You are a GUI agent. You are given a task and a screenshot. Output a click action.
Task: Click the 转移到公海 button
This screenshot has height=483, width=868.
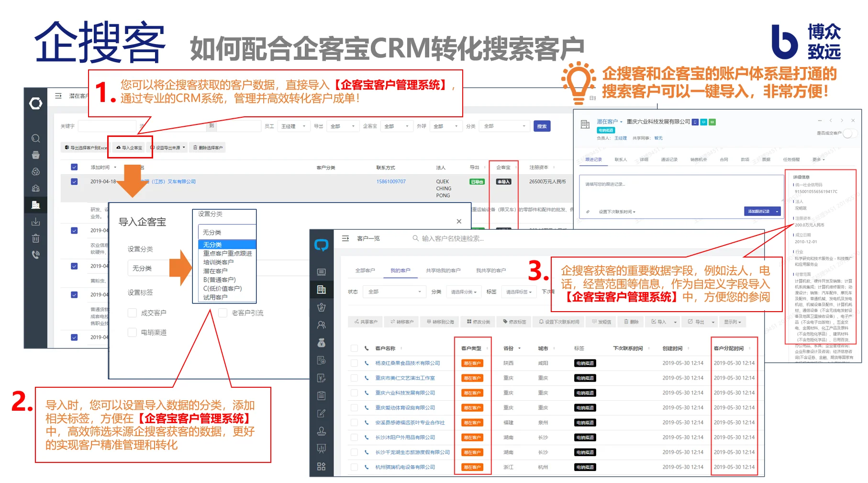(x=440, y=322)
